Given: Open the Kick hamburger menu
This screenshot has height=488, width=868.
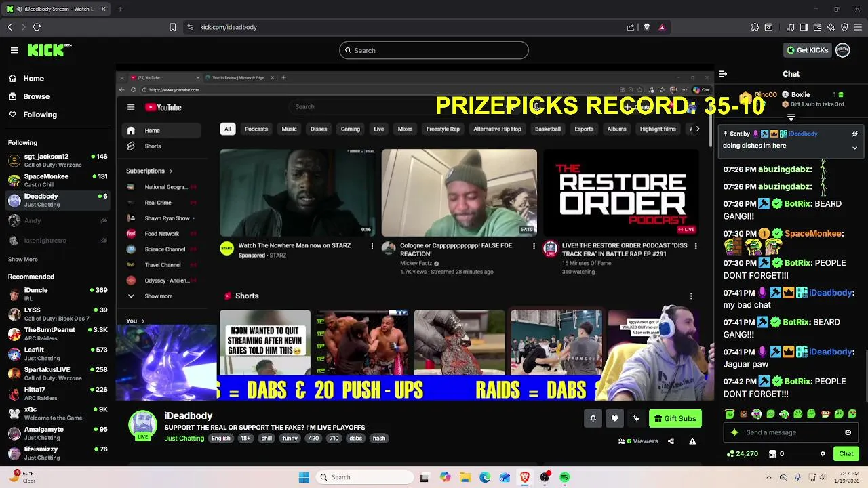Looking at the screenshot, I should tap(14, 50).
